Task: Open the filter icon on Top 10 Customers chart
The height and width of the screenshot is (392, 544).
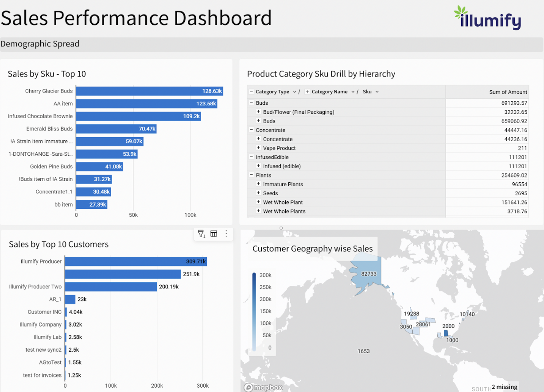Action: (x=201, y=234)
